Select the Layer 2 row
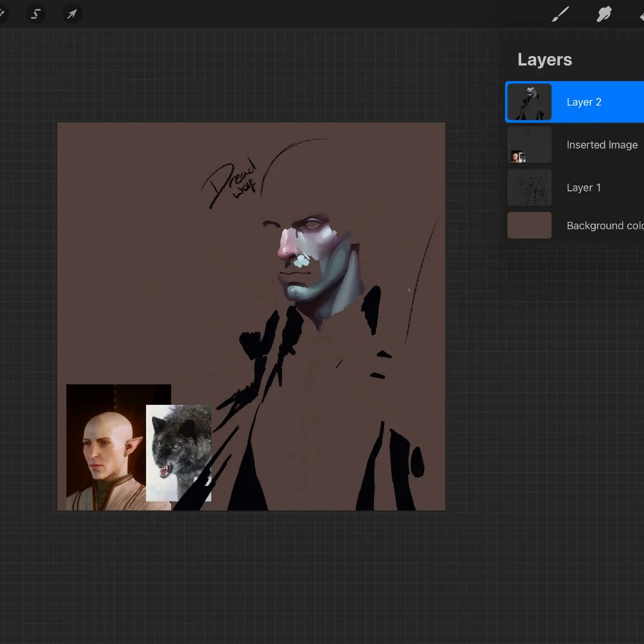 click(x=575, y=102)
